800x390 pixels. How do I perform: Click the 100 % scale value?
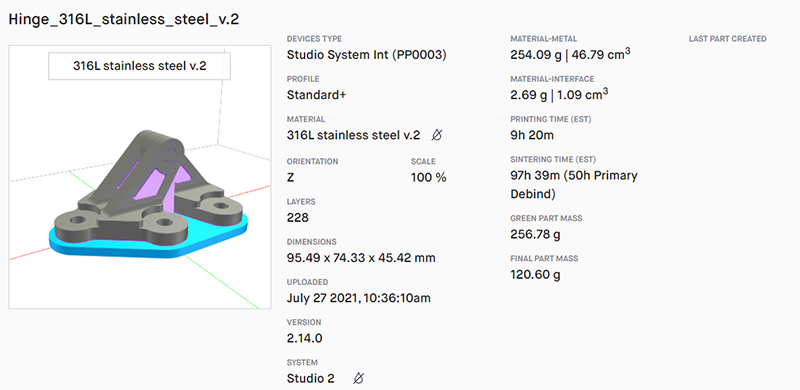(429, 178)
